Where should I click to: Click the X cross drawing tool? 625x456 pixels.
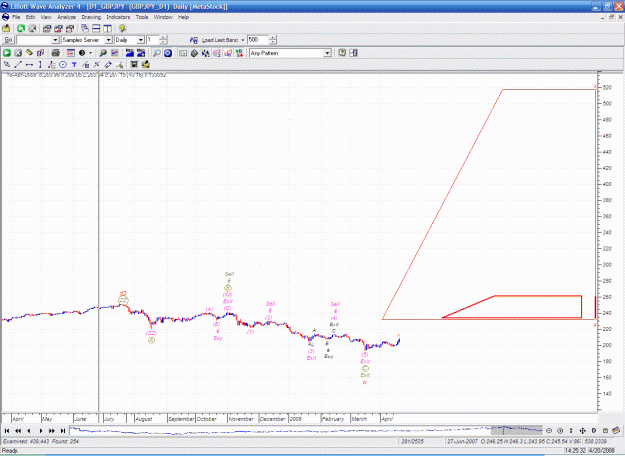(x=96, y=64)
